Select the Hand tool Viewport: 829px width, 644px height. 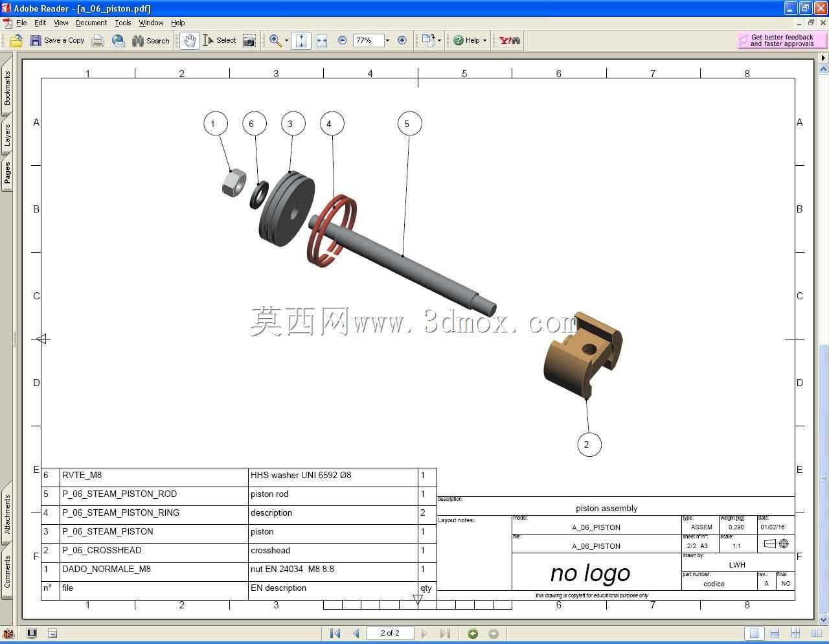point(189,41)
